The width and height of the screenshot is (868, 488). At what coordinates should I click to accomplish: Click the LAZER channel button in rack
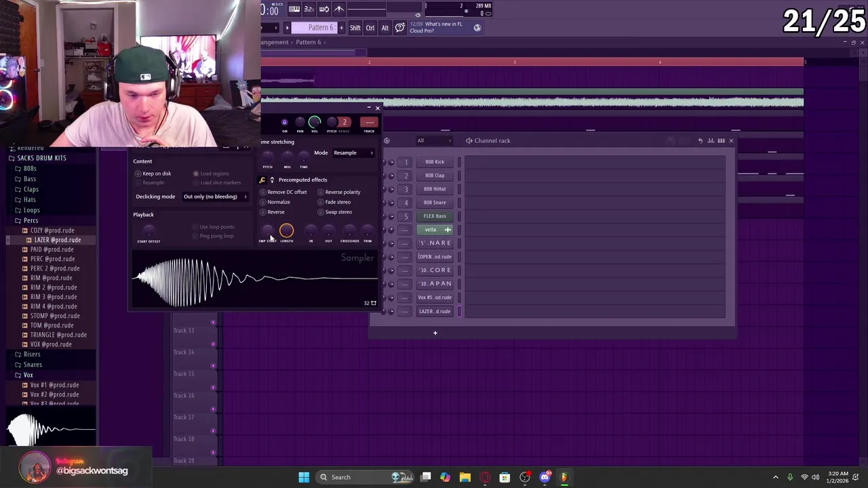(x=435, y=311)
